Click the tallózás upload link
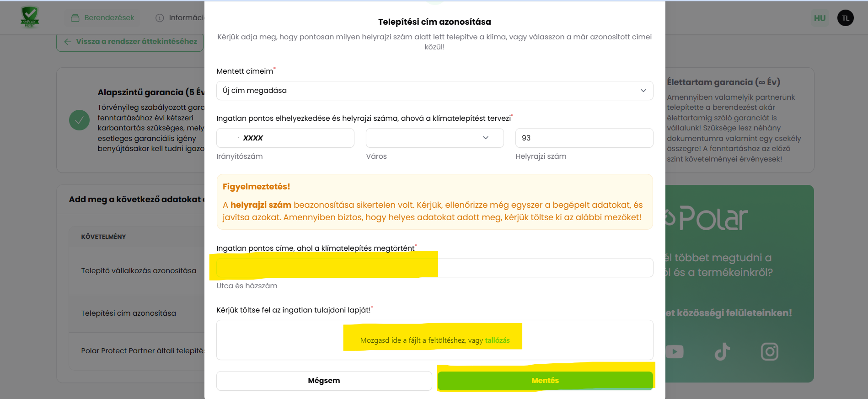868x399 pixels. [x=497, y=340]
